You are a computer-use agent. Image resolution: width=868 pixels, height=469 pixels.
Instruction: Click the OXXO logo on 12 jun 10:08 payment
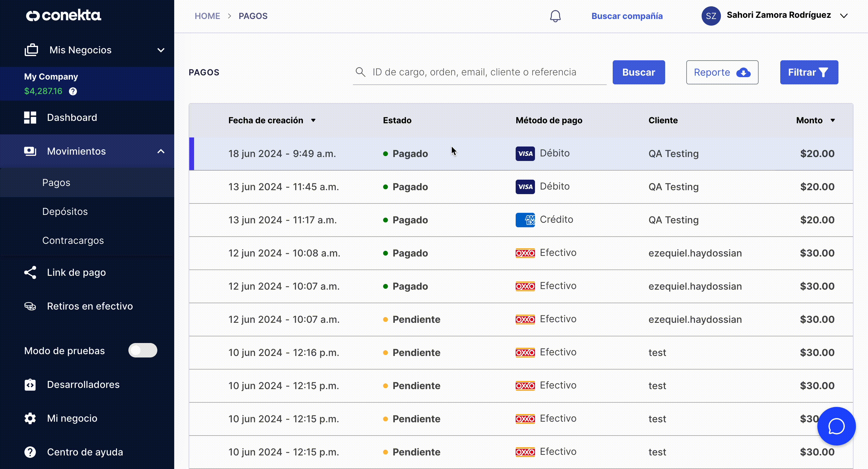(525, 253)
